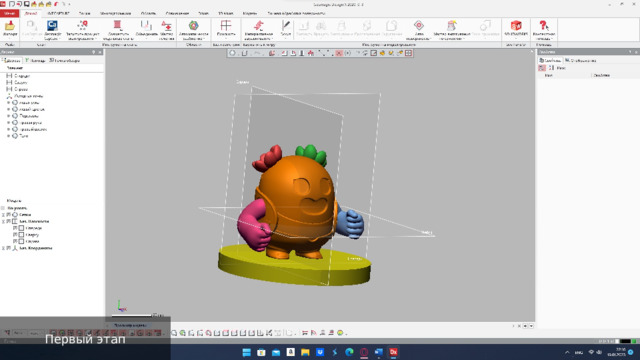Toggle visibility checkbox for Сетки
This screenshot has height=360, width=640.
[9, 214]
